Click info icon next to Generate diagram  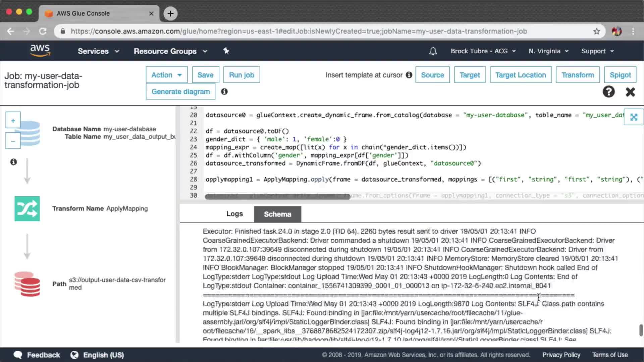[224, 92]
